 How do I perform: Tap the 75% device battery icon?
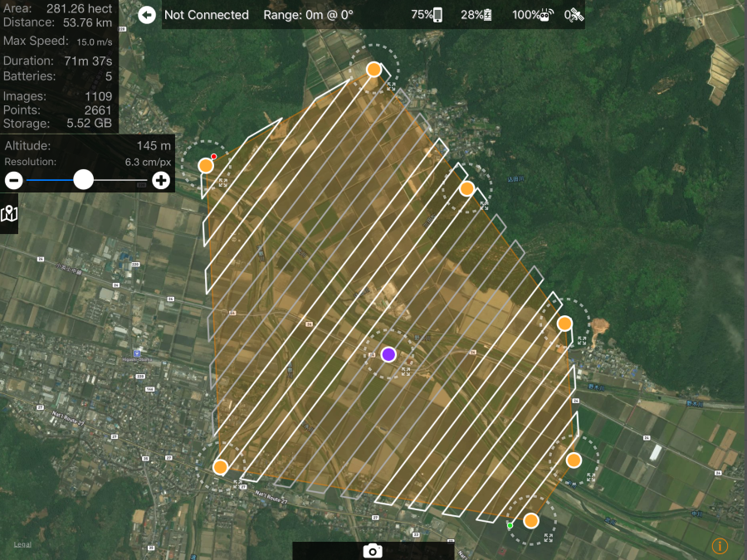pyautogui.click(x=437, y=15)
